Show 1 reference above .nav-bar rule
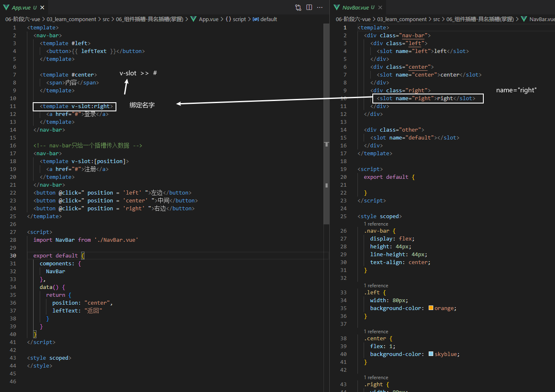The height and width of the screenshot is (392, 555). pyautogui.click(x=376, y=224)
